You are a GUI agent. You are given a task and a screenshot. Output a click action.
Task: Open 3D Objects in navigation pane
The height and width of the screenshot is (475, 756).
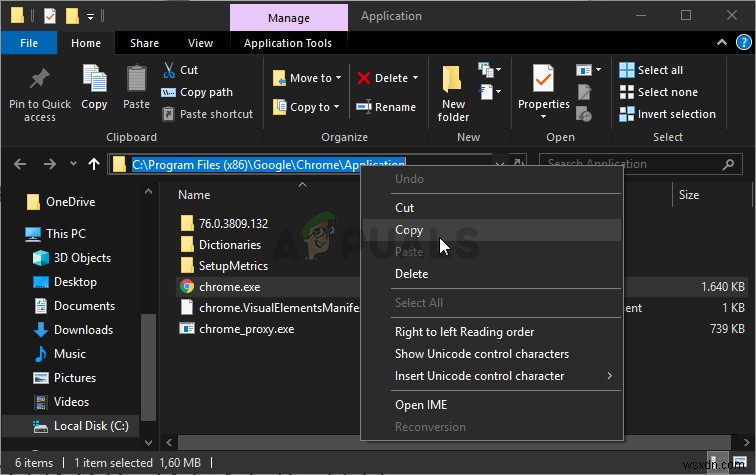point(72,258)
